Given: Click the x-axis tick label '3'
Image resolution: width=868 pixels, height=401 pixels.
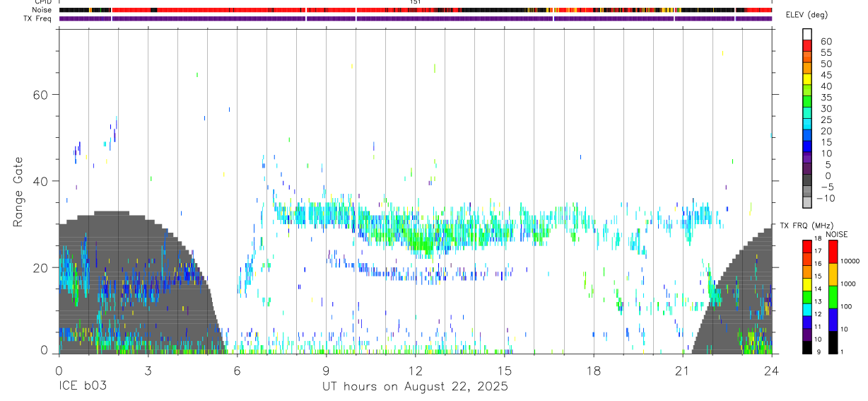Looking at the screenshot, I should (x=148, y=370).
